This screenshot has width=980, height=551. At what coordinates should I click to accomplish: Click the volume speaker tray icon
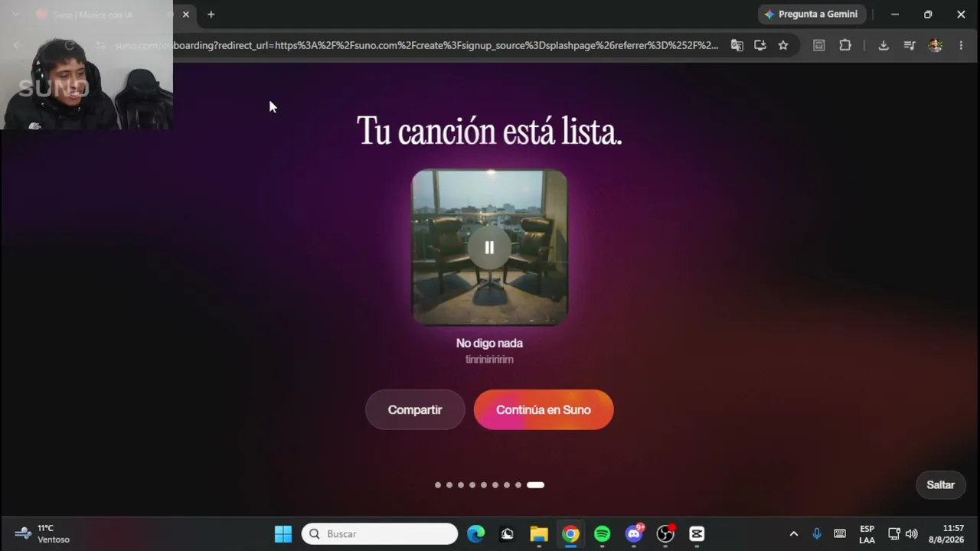911,533
